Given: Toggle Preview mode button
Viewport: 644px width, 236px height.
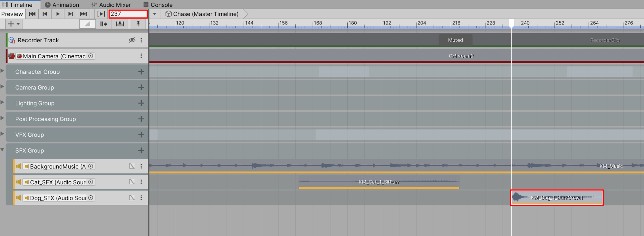Looking at the screenshot, I should [12, 14].
